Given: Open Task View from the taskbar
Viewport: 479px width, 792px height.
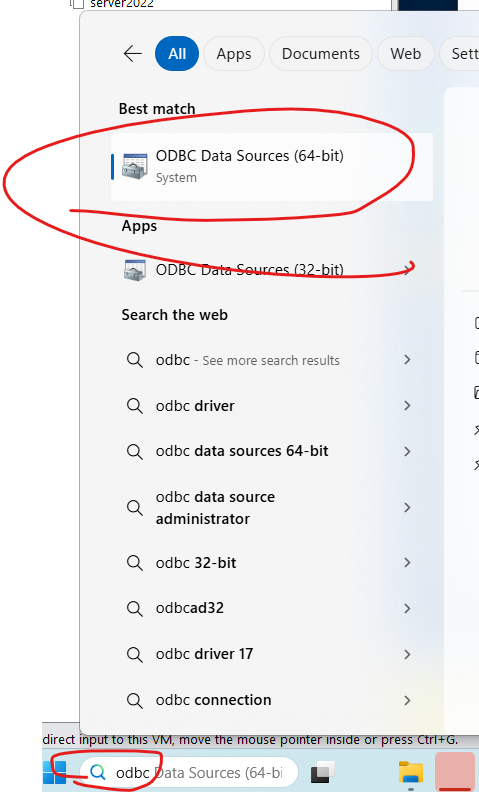Looking at the screenshot, I should (x=322, y=772).
